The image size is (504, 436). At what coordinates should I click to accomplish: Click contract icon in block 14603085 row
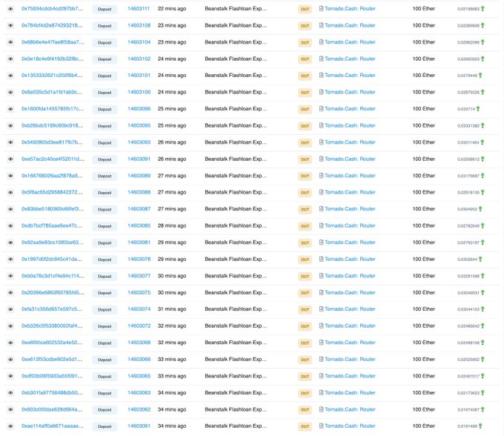coord(321,225)
